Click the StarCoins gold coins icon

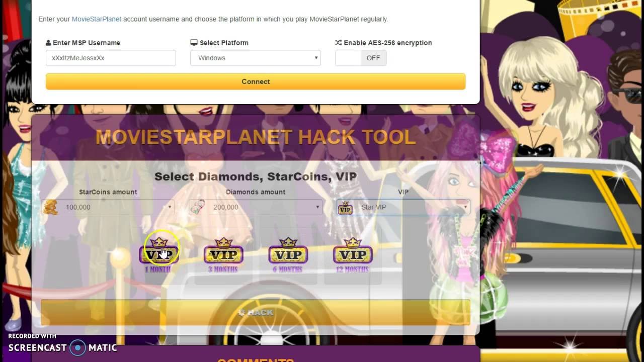[x=50, y=207]
